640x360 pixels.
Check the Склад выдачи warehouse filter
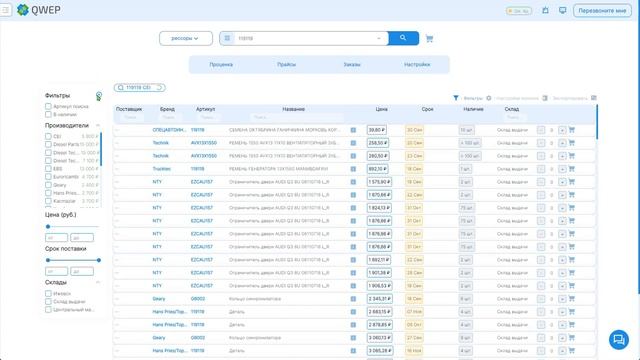[48, 302]
